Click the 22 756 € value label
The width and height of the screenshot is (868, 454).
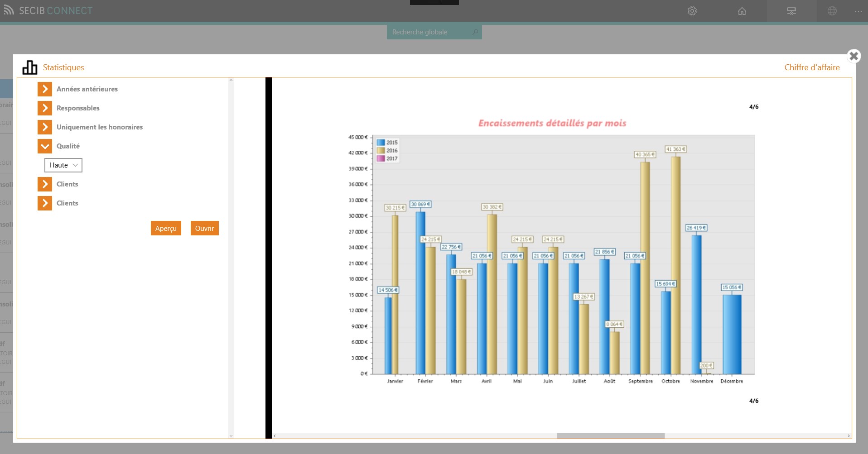click(x=451, y=247)
